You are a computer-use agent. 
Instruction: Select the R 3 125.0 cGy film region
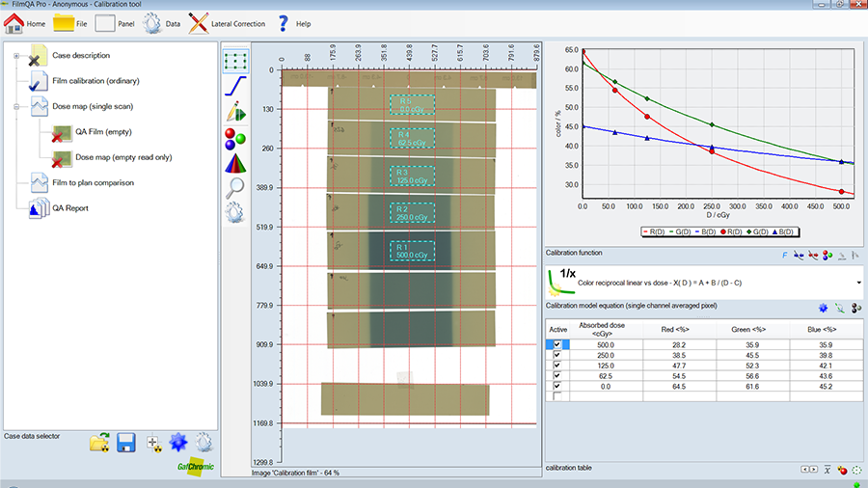[x=412, y=176]
